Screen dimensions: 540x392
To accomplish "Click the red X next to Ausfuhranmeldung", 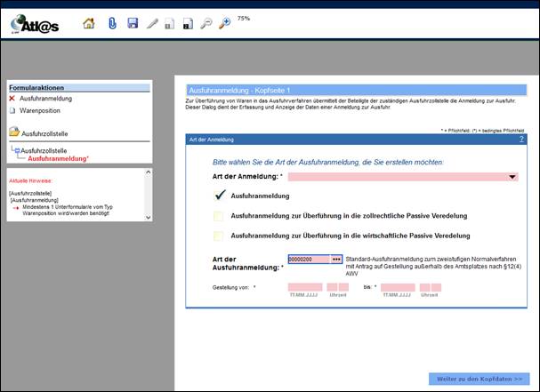I will click(x=12, y=99).
